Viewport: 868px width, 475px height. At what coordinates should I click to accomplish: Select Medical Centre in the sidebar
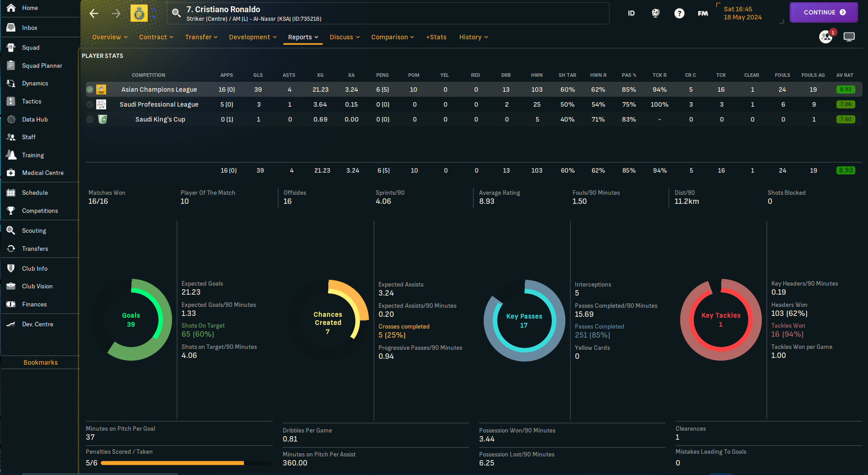[x=43, y=173]
